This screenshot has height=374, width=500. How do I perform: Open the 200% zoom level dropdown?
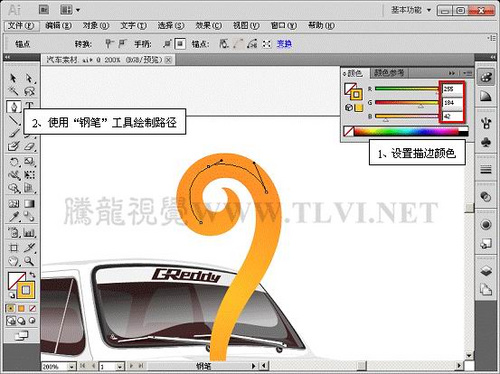pos(71,366)
